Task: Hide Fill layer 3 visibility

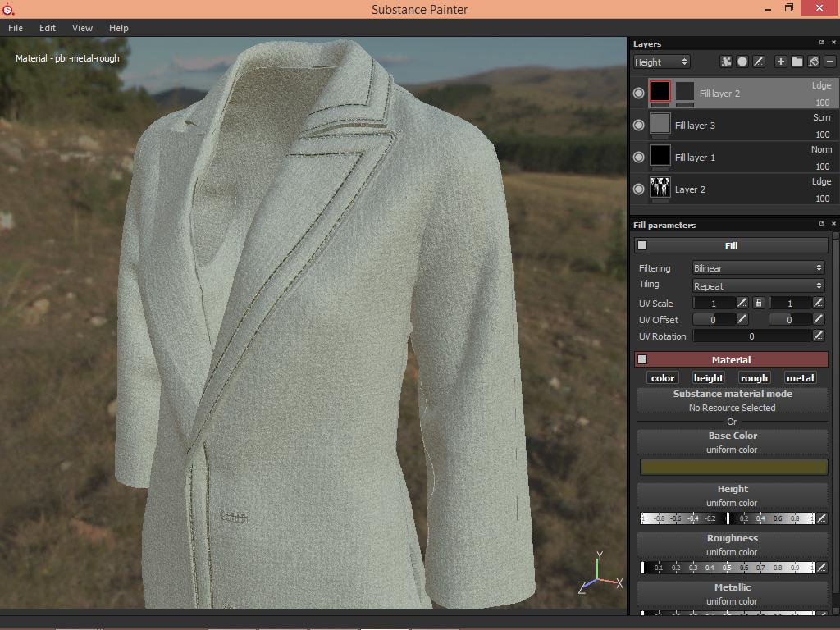Action: [x=639, y=125]
